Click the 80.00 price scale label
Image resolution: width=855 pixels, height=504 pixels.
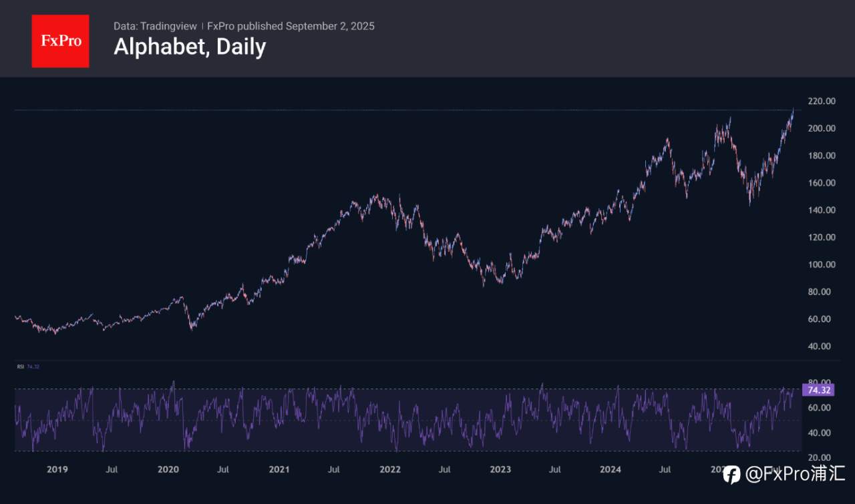pyautogui.click(x=821, y=292)
